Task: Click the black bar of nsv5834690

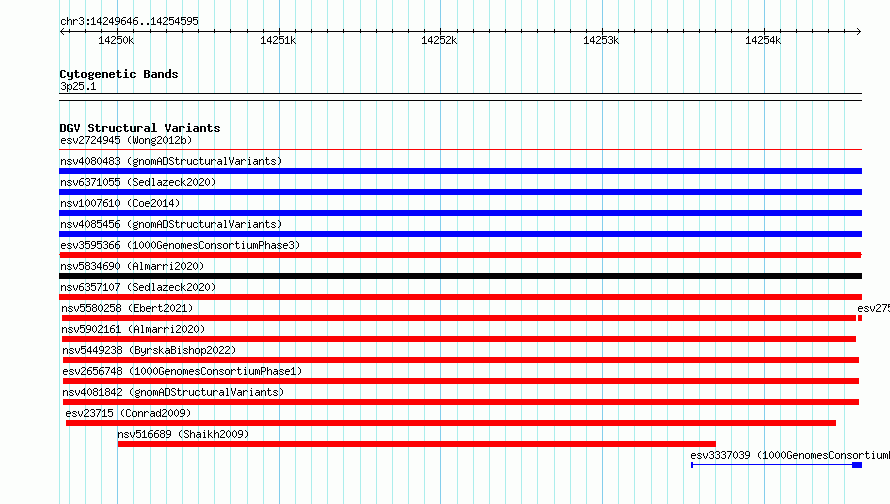Action: coord(460,276)
